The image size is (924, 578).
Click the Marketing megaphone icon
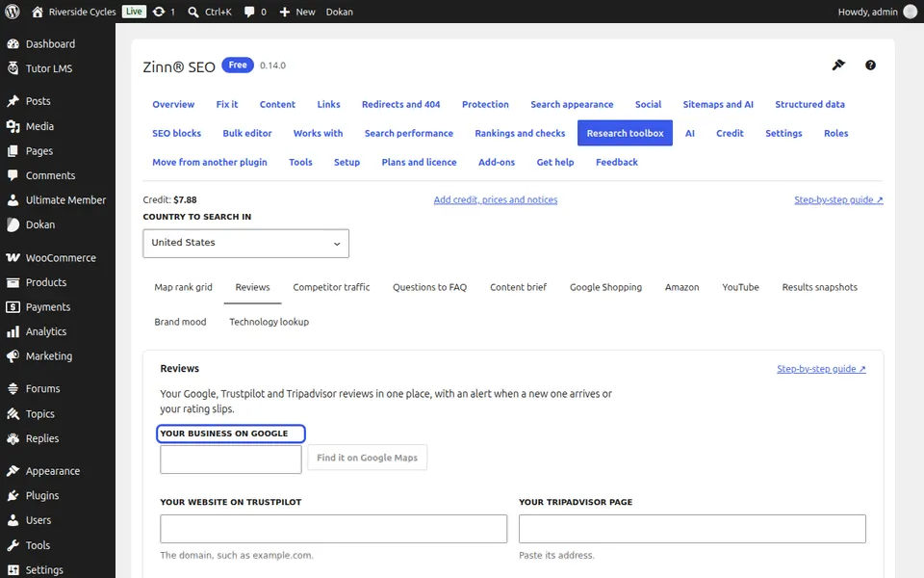pyautogui.click(x=13, y=356)
